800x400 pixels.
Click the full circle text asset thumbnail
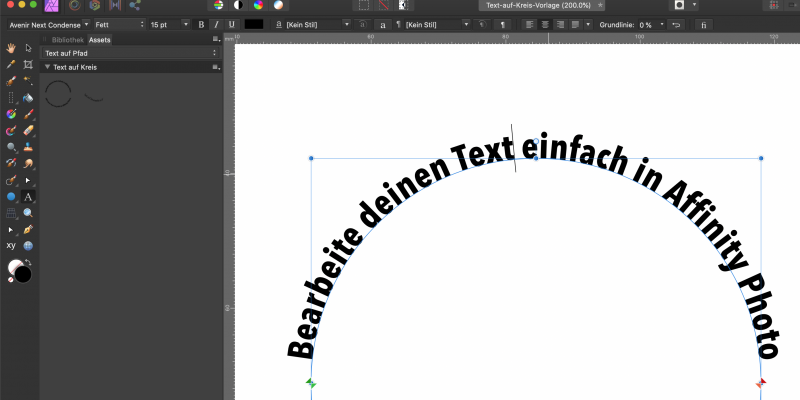point(58,93)
